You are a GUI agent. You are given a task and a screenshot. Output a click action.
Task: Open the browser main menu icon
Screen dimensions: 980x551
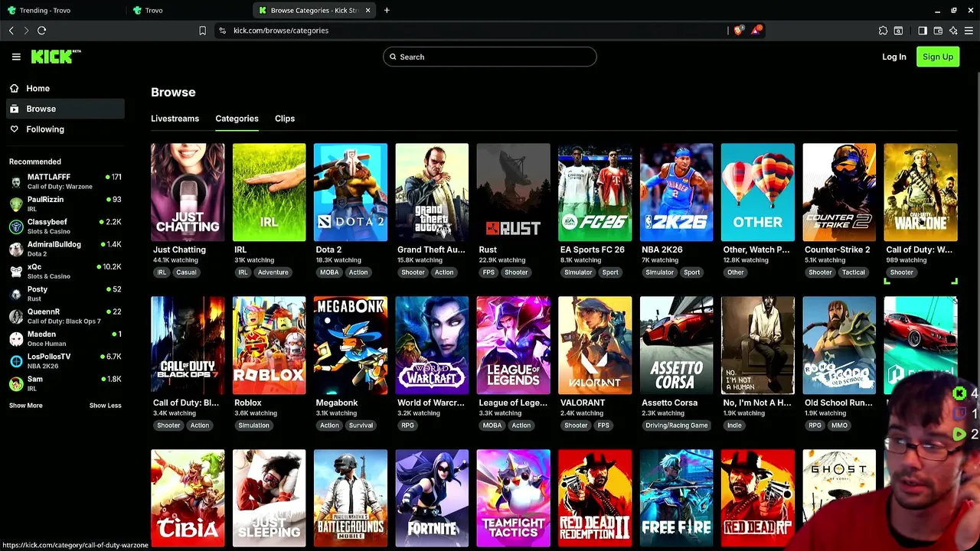[x=969, y=31]
